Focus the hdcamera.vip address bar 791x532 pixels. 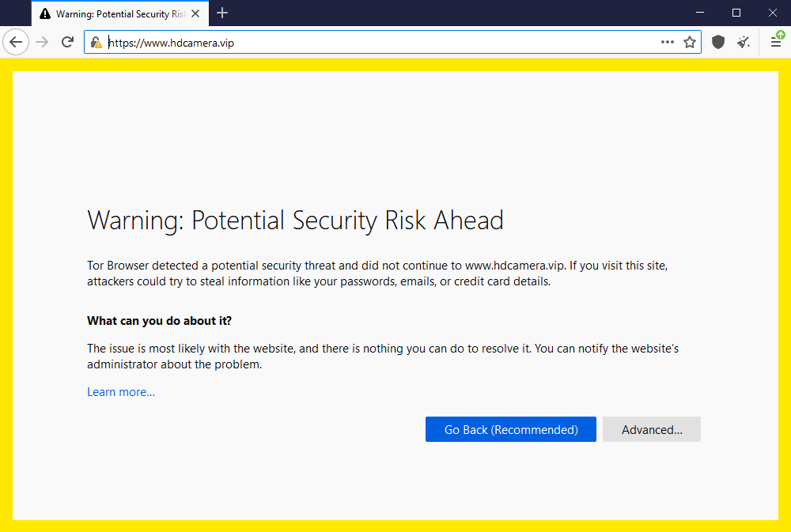coord(384,43)
